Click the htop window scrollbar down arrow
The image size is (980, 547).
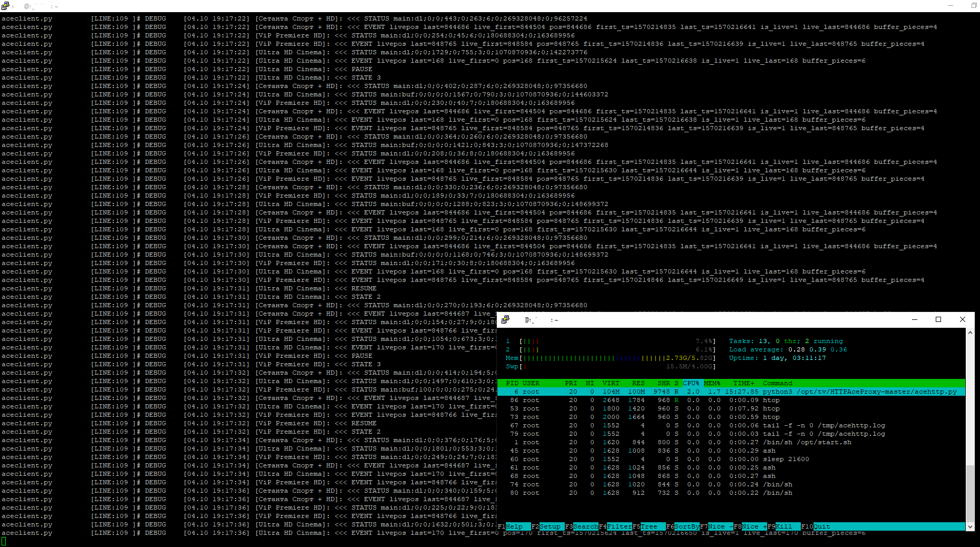[x=970, y=526]
